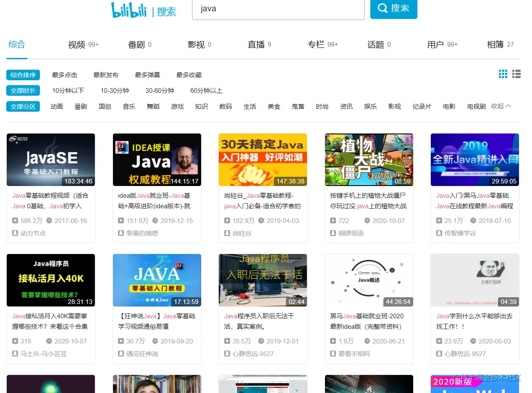
Task: Click the 搜索 button with magnifier
Action: pos(394,8)
